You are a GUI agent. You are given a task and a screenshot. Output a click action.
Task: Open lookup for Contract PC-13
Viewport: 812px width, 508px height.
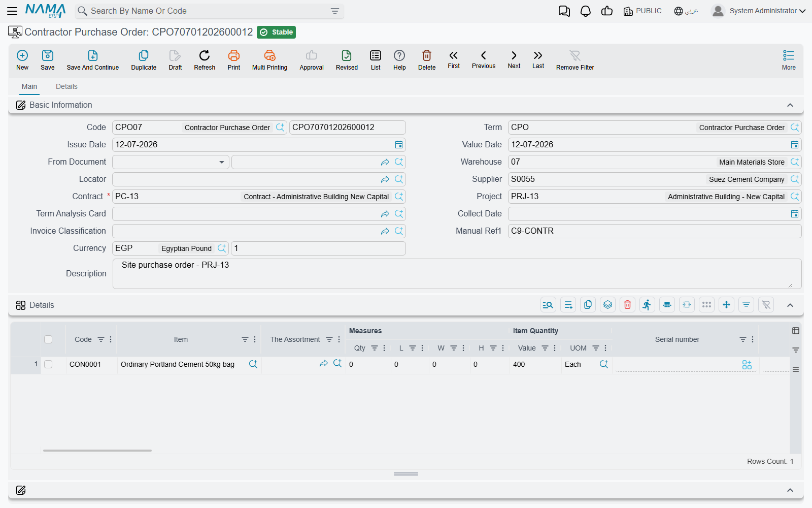coord(399,197)
